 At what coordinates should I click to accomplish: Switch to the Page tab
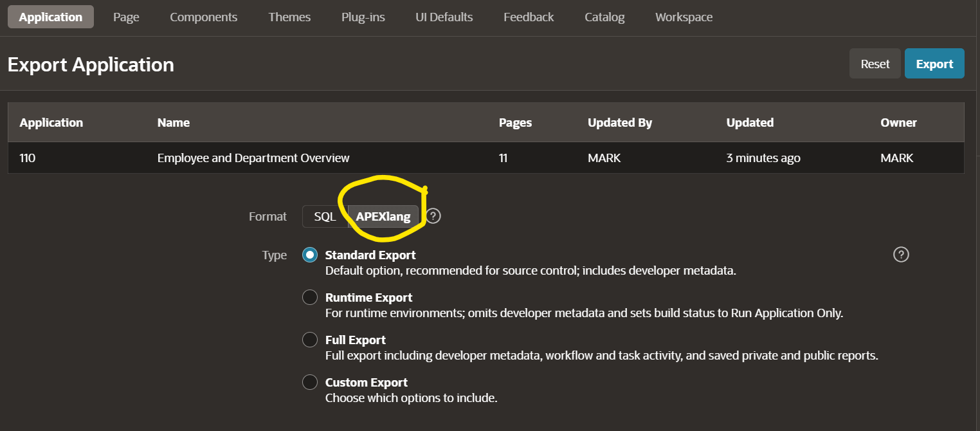point(126,17)
